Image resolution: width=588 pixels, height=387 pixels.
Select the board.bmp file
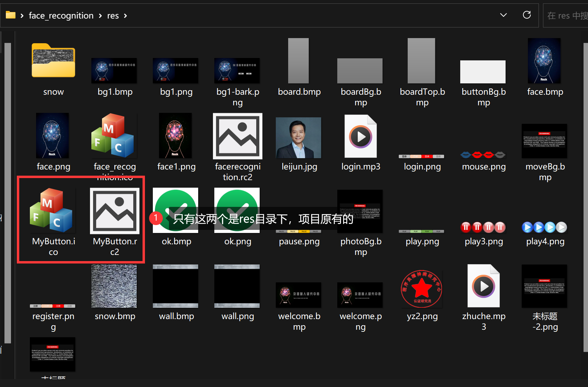point(298,61)
